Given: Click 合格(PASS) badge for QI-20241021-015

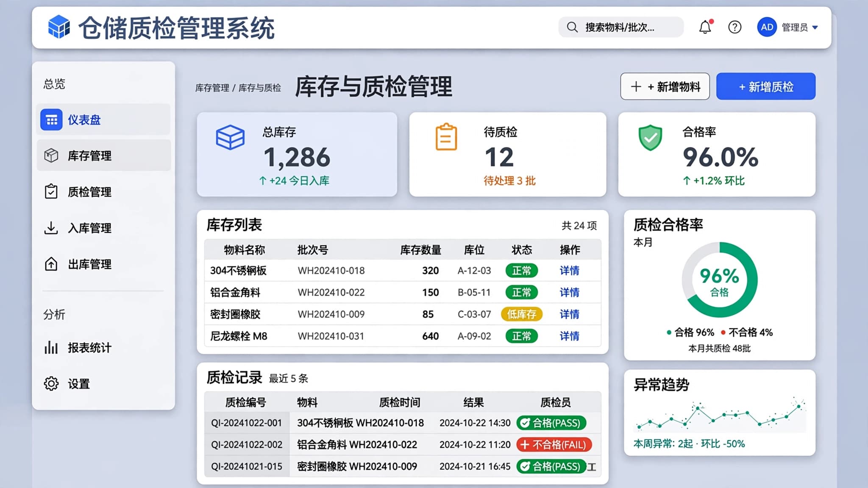Looking at the screenshot, I should click(551, 466).
